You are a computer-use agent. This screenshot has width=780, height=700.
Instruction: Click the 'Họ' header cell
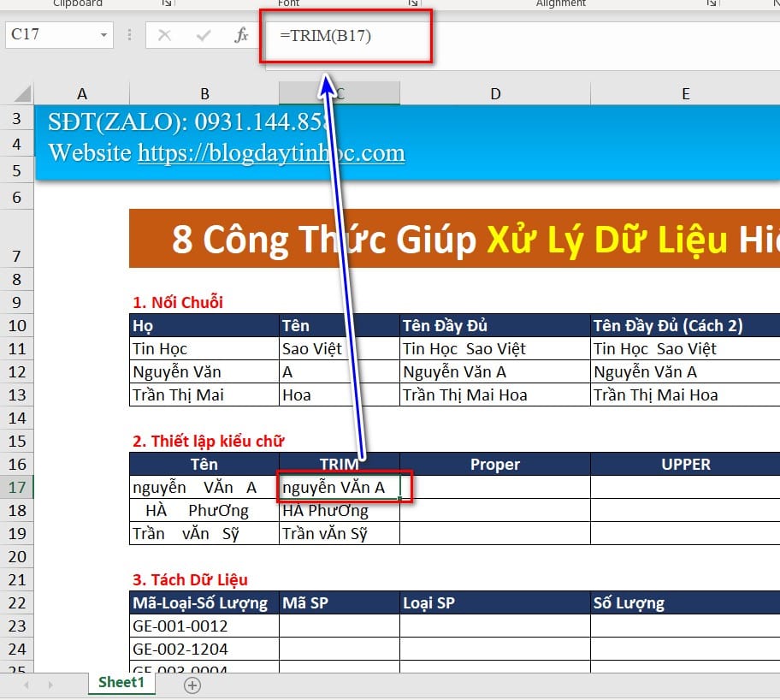click(x=204, y=325)
